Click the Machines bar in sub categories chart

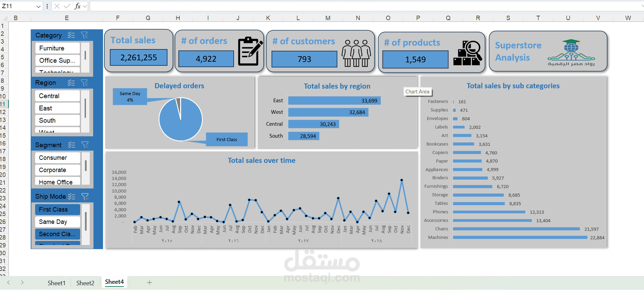point(520,238)
